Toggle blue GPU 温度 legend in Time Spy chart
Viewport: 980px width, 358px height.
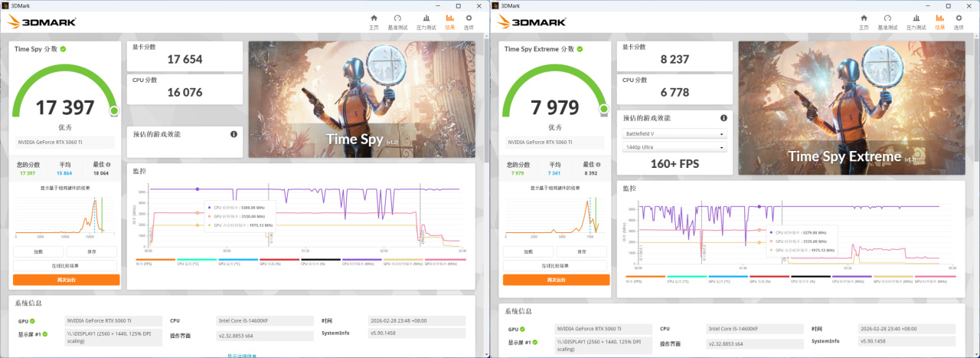pyautogui.click(x=238, y=261)
